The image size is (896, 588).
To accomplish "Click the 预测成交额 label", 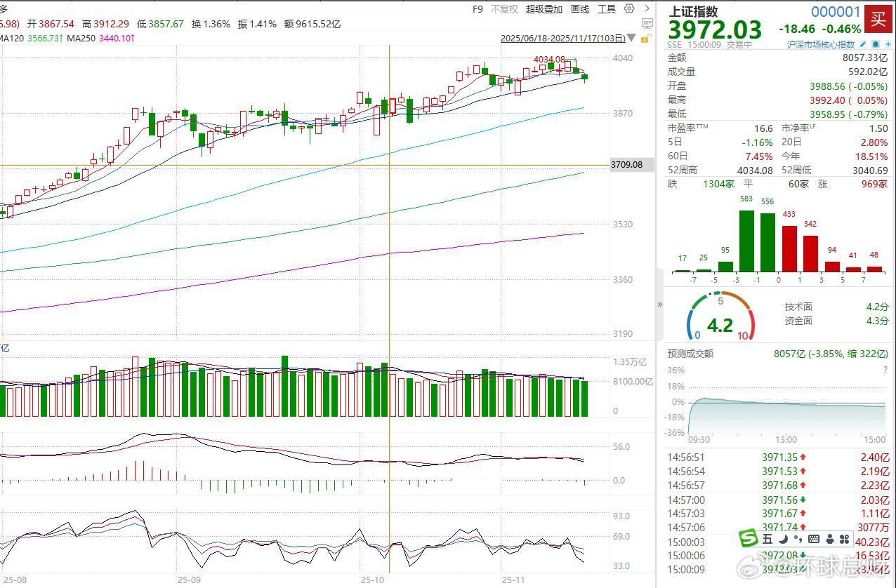I will [690, 354].
